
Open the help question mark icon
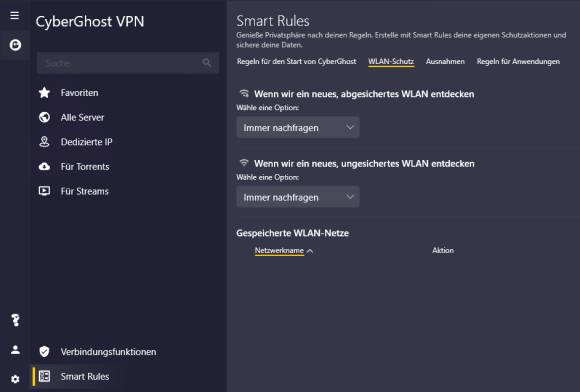15,320
